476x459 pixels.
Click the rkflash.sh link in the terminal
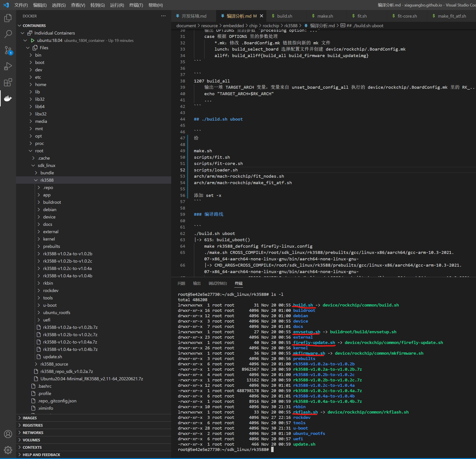(x=305, y=412)
